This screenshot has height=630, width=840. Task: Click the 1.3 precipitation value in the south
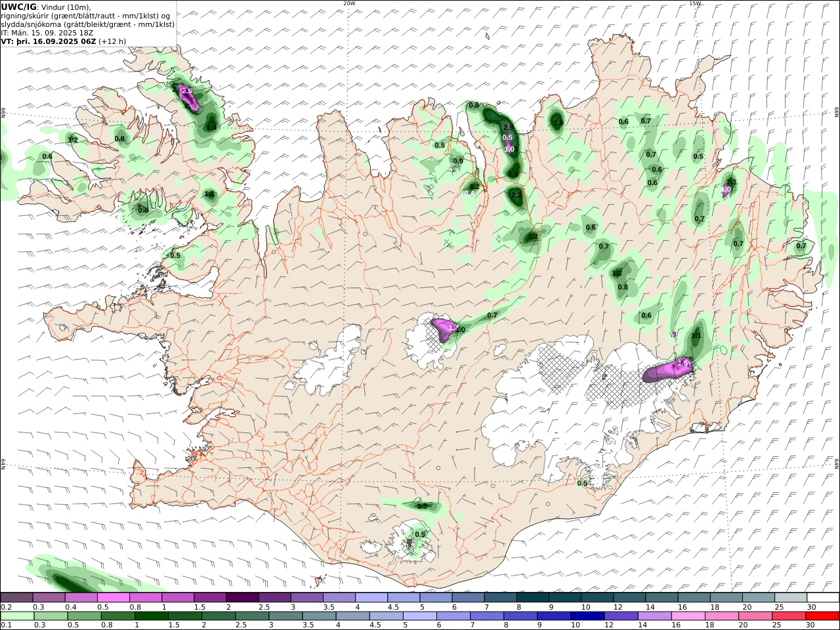pos(422,506)
